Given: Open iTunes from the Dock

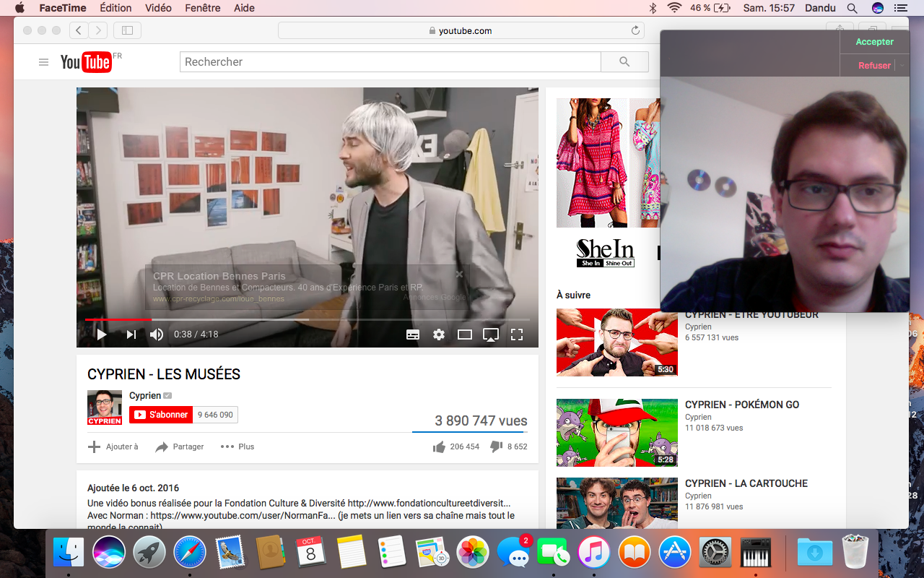Looking at the screenshot, I should tap(594, 553).
